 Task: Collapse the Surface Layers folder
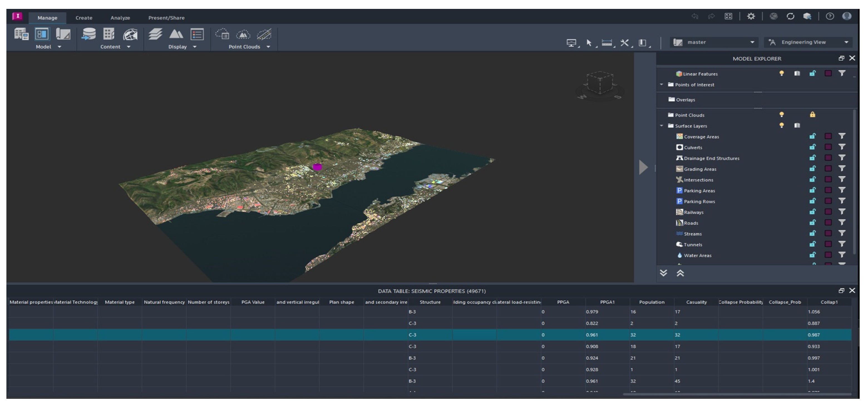662,126
